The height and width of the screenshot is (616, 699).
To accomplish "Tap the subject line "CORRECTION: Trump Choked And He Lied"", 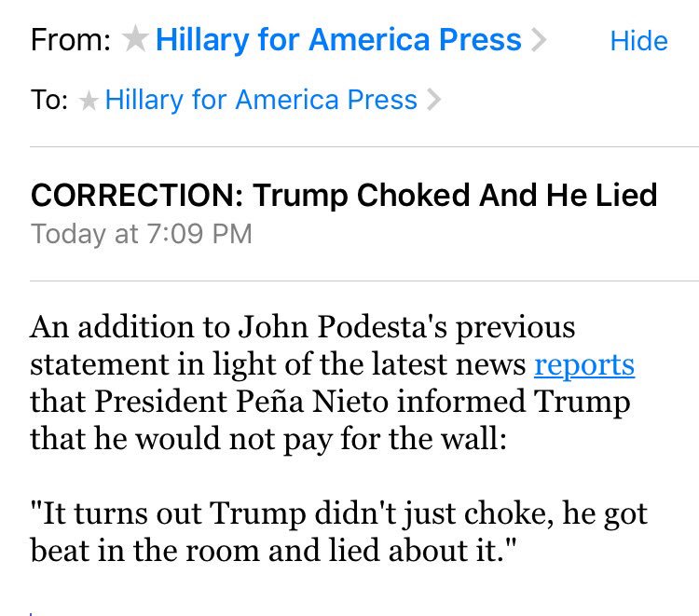I will click(x=344, y=195).
